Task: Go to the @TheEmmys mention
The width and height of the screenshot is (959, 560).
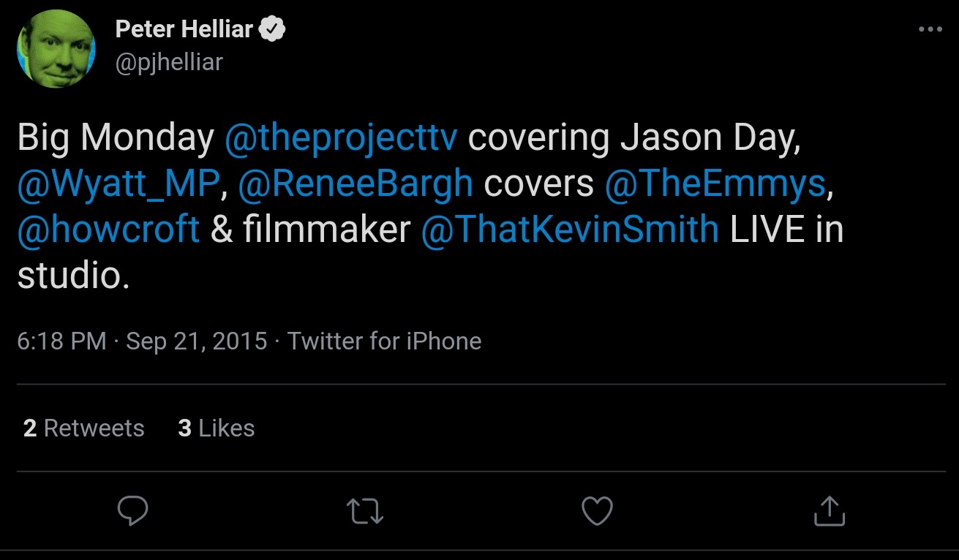Action: click(715, 183)
